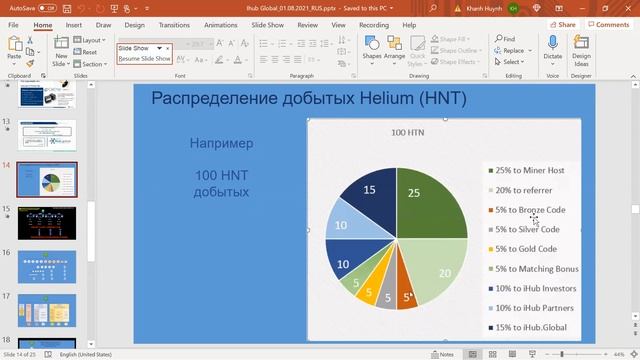Open the Slide Show tooltip dropdown arrow
Screen dimensions: 640x360
(x=160, y=48)
